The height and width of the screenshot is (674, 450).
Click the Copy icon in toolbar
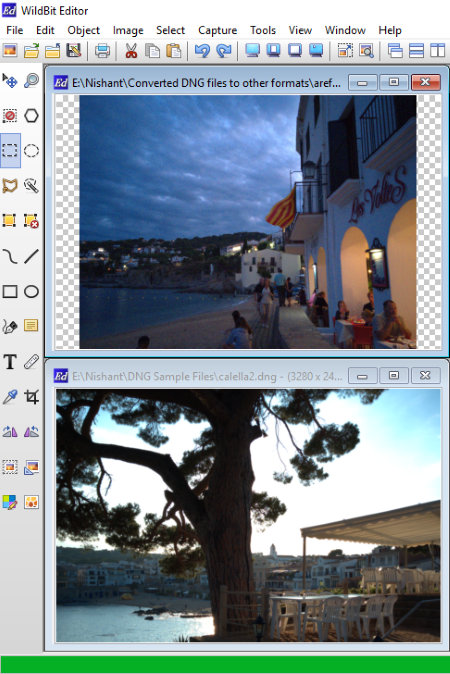(x=152, y=50)
